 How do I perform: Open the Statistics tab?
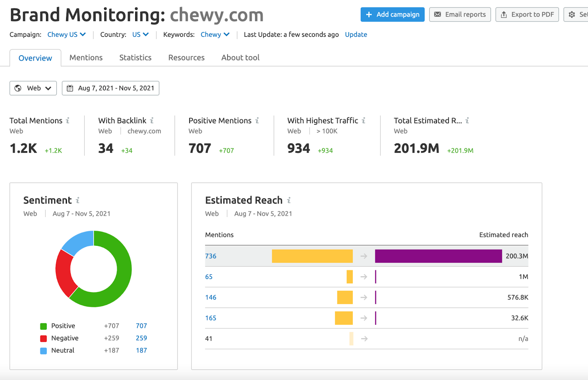[135, 58]
